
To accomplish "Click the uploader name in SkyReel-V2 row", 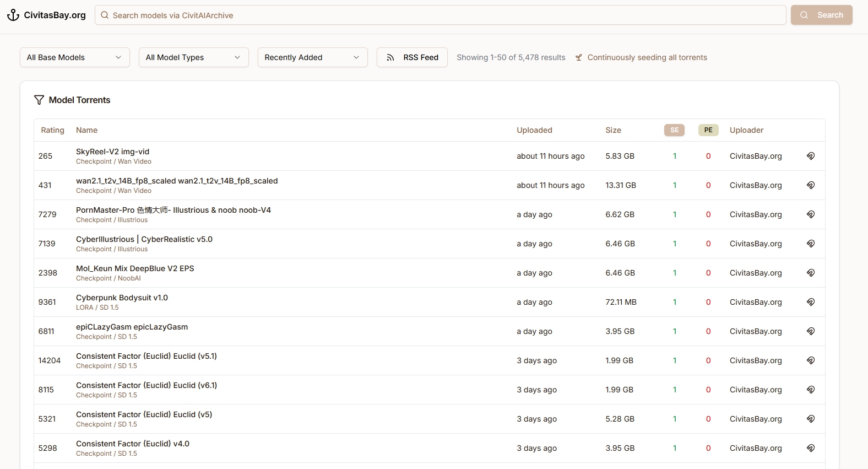I will [x=756, y=156].
